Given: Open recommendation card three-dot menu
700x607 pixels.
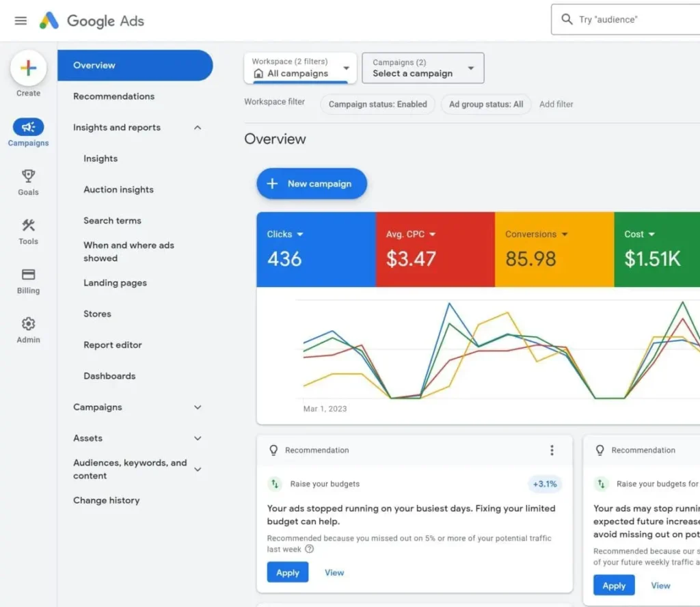Looking at the screenshot, I should coord(552,450).
